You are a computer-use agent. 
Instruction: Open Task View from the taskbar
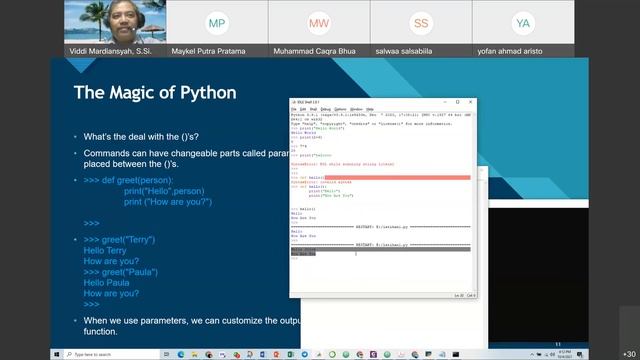[167, 354]
